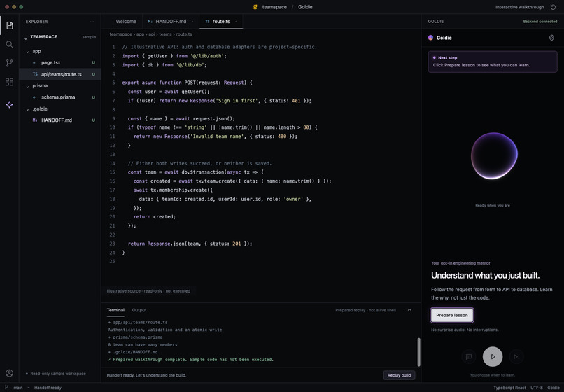
Task: Close the route.ts tab
Action: pyautogui.click(x=236, y=22)
